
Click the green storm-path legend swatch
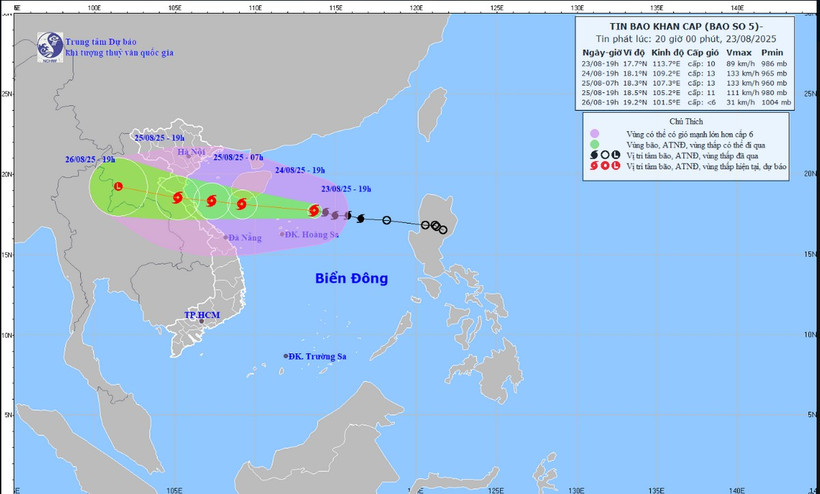point(593,144)
